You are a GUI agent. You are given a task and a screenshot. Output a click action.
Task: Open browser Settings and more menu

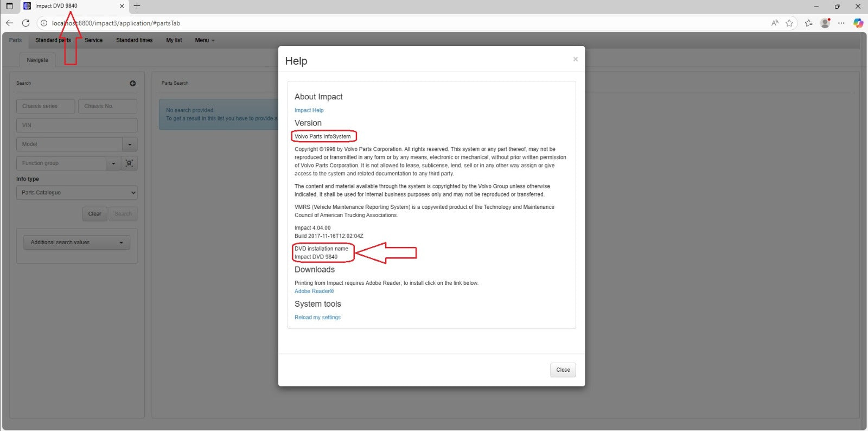pos(841,23)
